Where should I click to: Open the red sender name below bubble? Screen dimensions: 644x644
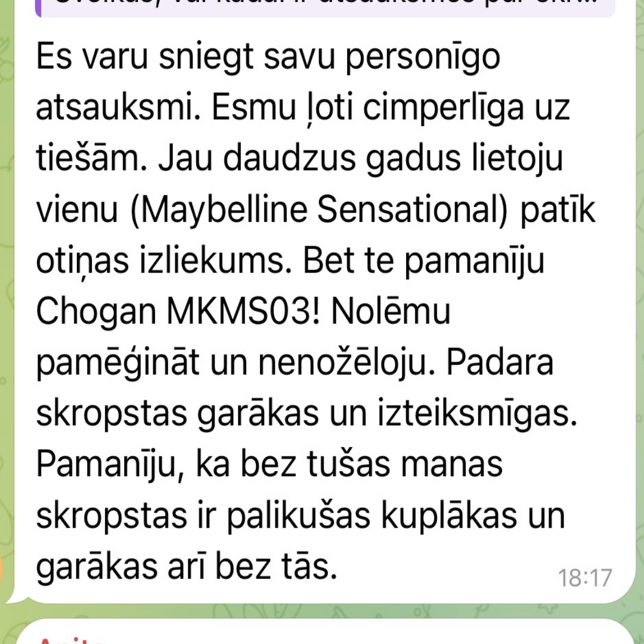point(70,640)
